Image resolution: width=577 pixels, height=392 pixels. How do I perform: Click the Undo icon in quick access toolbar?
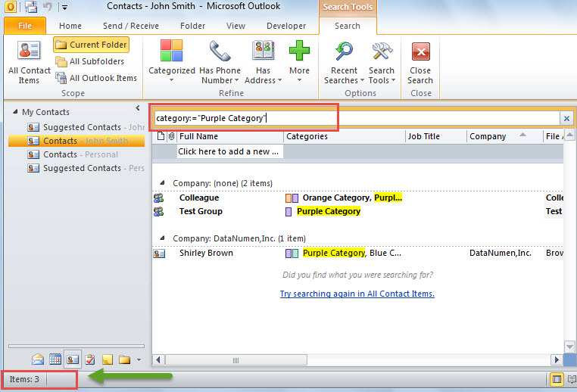pos(48,7)
